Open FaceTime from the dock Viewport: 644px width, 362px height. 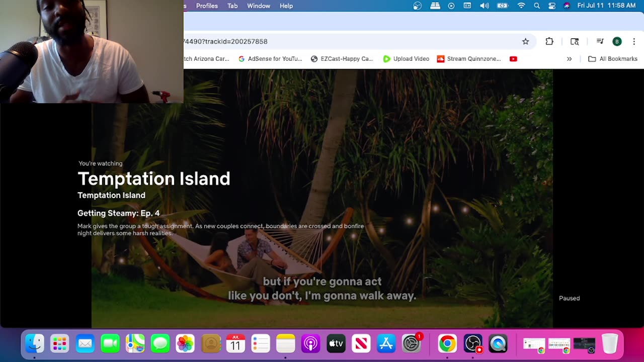coord(110,344)
